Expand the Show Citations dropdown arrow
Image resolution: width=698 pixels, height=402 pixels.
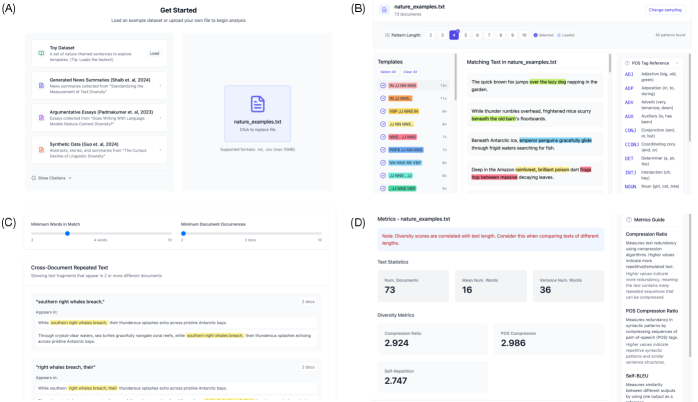coord(70,178)
